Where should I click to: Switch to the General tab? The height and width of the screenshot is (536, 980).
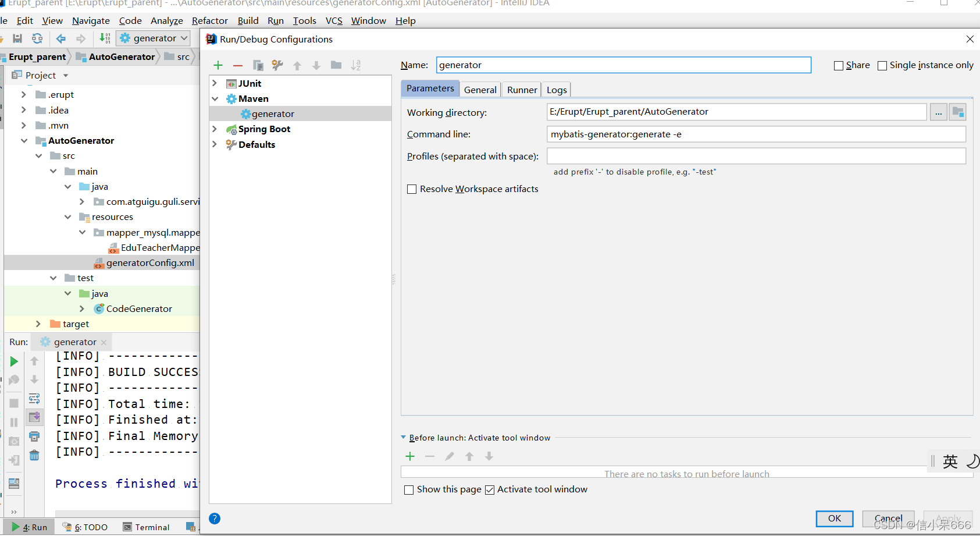480,90
